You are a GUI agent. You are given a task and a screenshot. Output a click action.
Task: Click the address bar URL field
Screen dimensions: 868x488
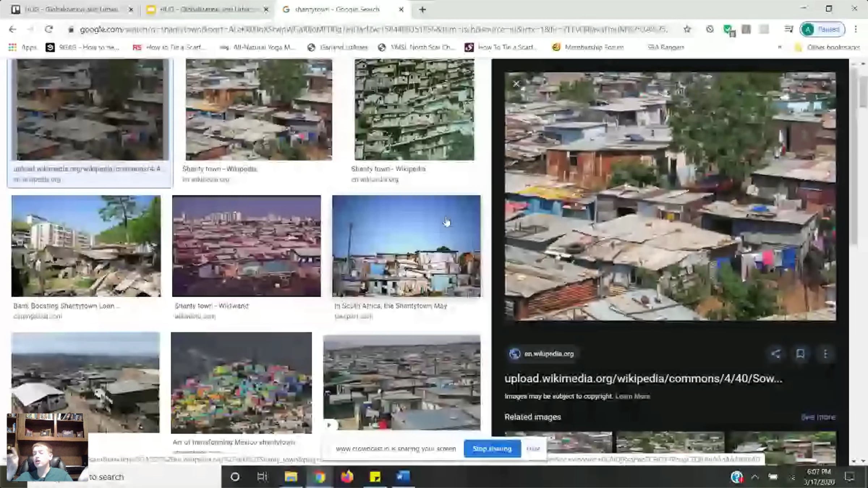(x=362, y=29)
